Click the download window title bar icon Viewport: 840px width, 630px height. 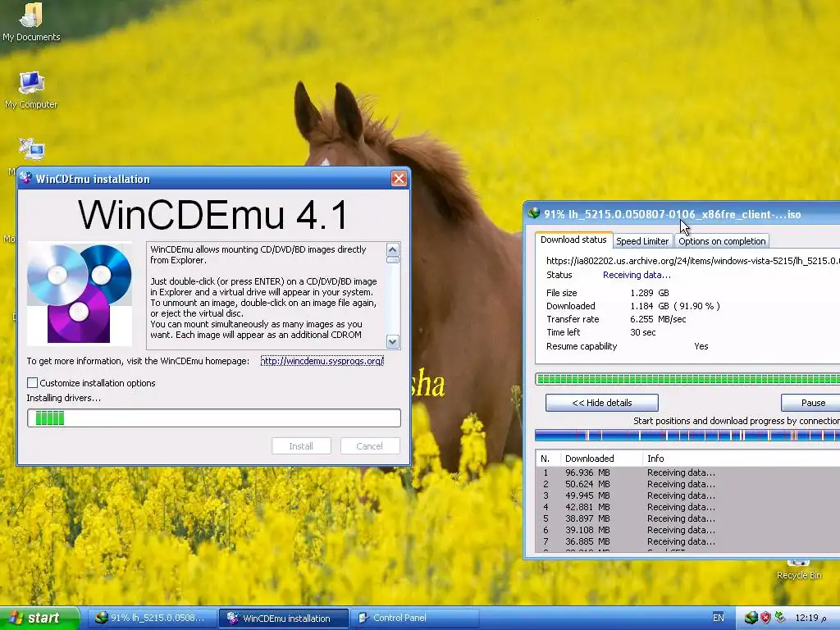tap(533, 214)
